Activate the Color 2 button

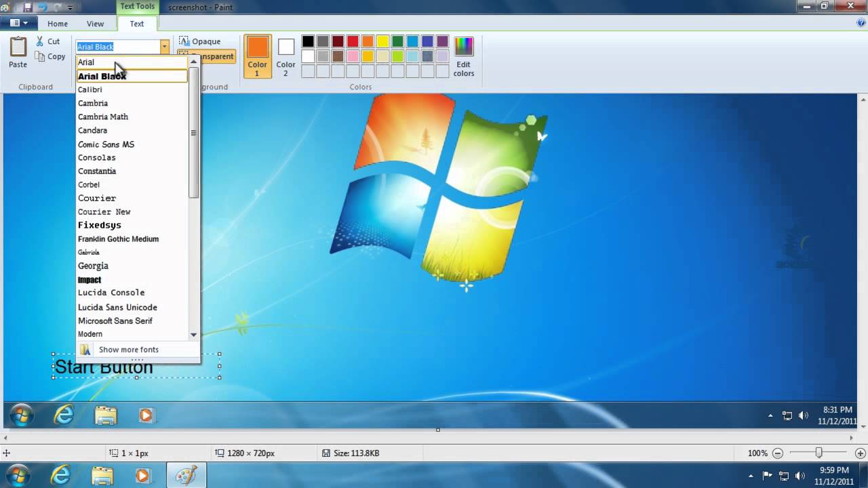(285, 57)
